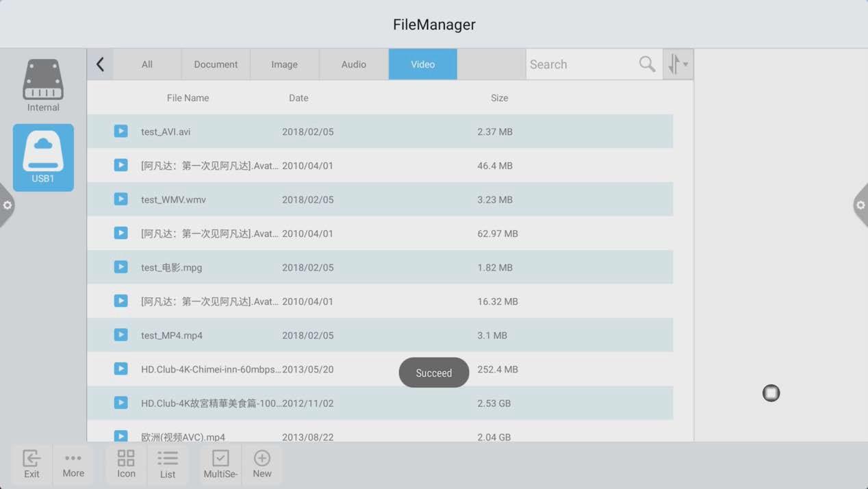
Task: Open the More options menu
Action: 73,464
